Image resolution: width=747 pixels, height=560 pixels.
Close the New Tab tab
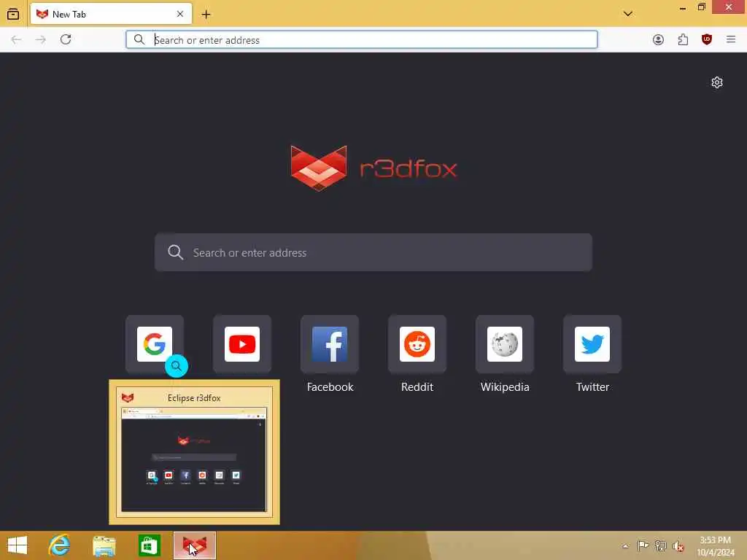tap(180, 14)
